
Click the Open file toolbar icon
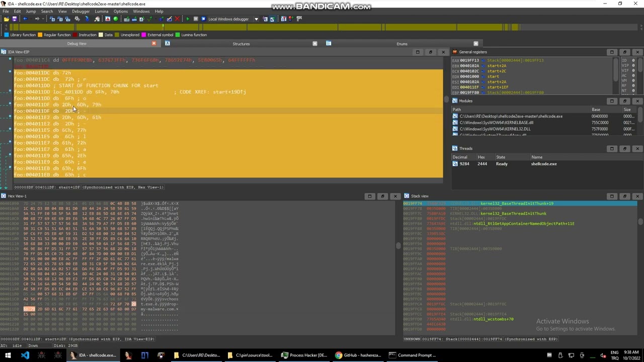pyautogui.click(x=6, y=19)
